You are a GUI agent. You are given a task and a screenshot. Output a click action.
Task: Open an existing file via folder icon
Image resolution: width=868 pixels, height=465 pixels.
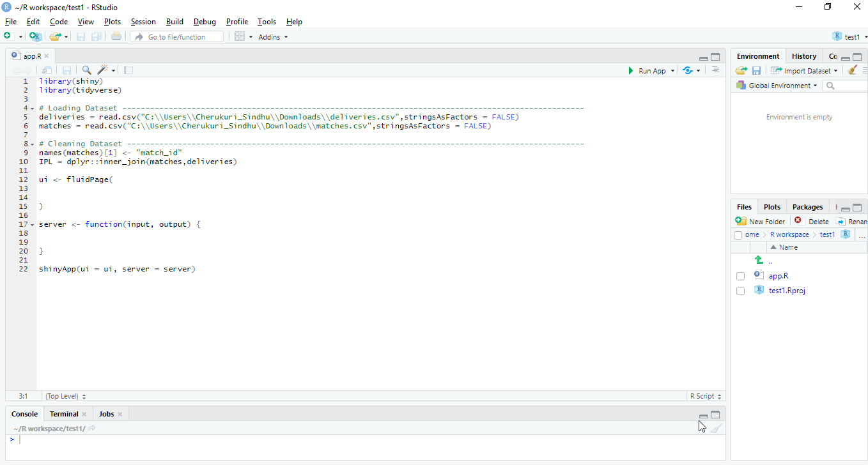[54, 36]
